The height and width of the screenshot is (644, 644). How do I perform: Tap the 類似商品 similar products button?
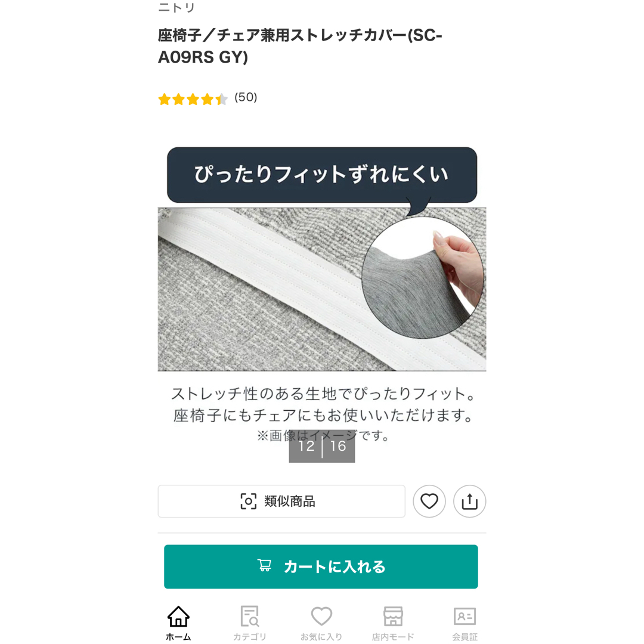pos(281,501)
